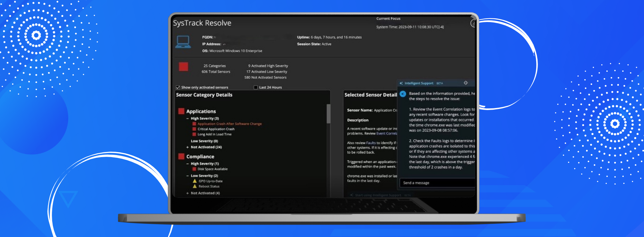The height and width of the screenshot is (237, 644).
Task: Select Critical Application Crash sensor
Action: (216, 129)
